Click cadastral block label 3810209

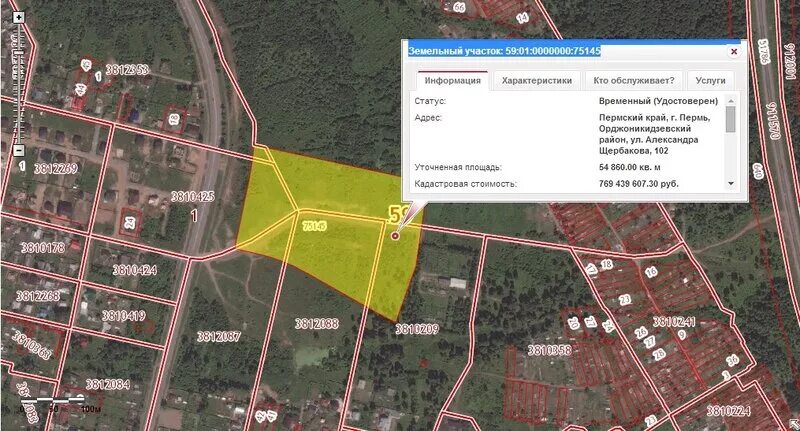417,329
